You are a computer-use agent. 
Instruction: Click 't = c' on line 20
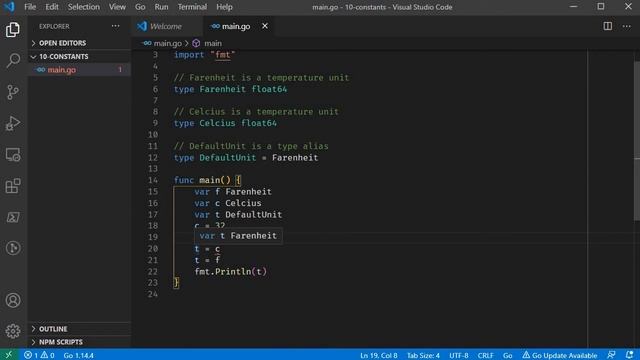[x=207, y=249]
